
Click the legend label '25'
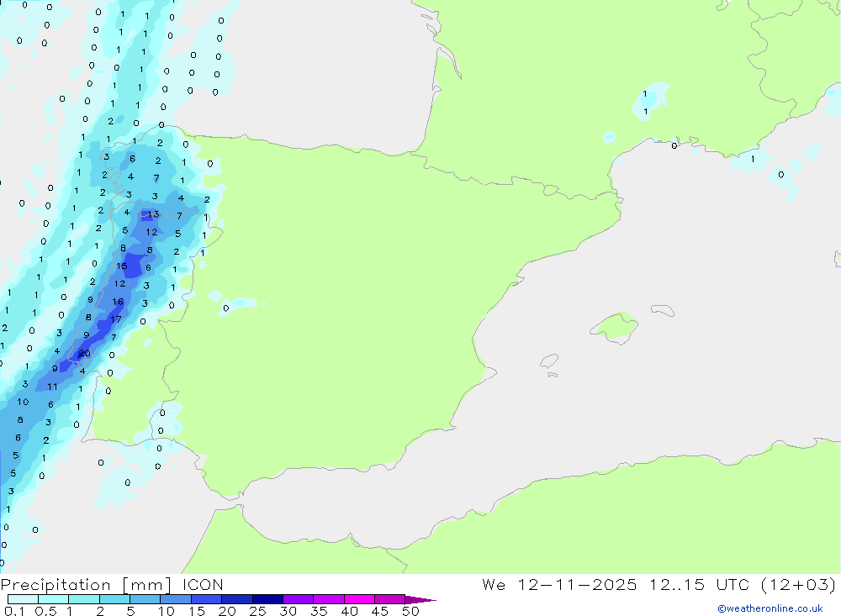click(x=257, y=611)
